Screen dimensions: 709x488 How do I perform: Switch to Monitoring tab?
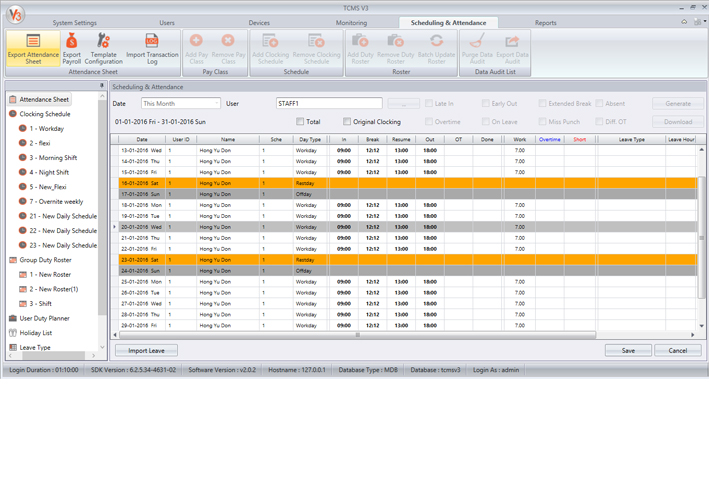coord(351,23)
